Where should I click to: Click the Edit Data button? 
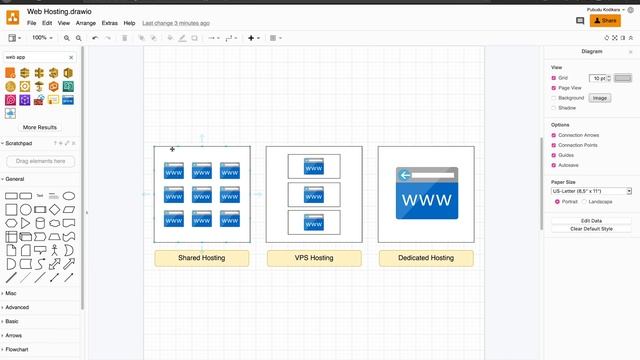pyautogui.click(x=591, y=221)
